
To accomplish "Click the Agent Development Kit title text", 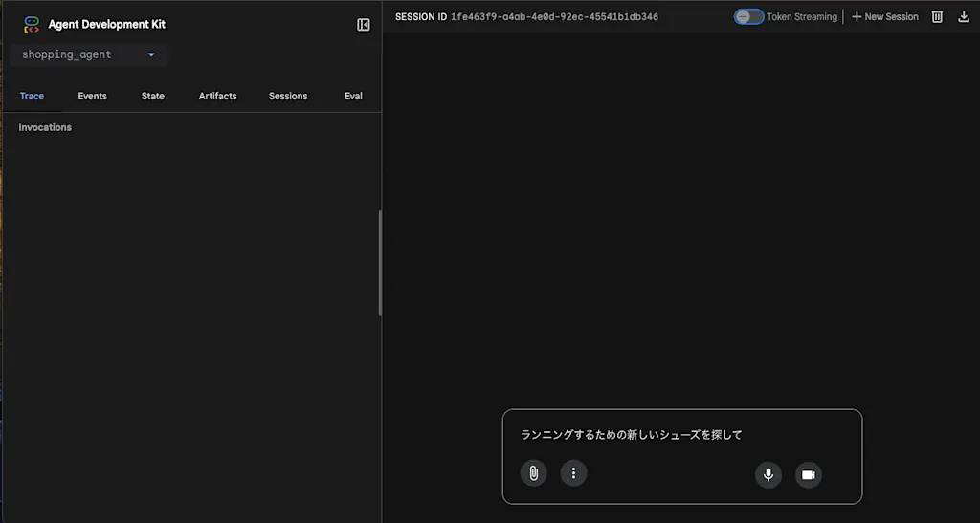I will (x=107, y=24).
